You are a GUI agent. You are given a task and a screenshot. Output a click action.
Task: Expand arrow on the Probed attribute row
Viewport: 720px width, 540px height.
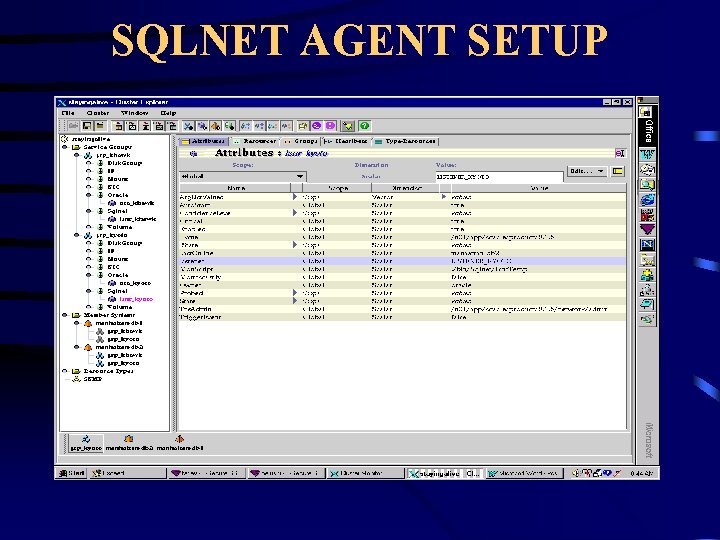(295, 292)
